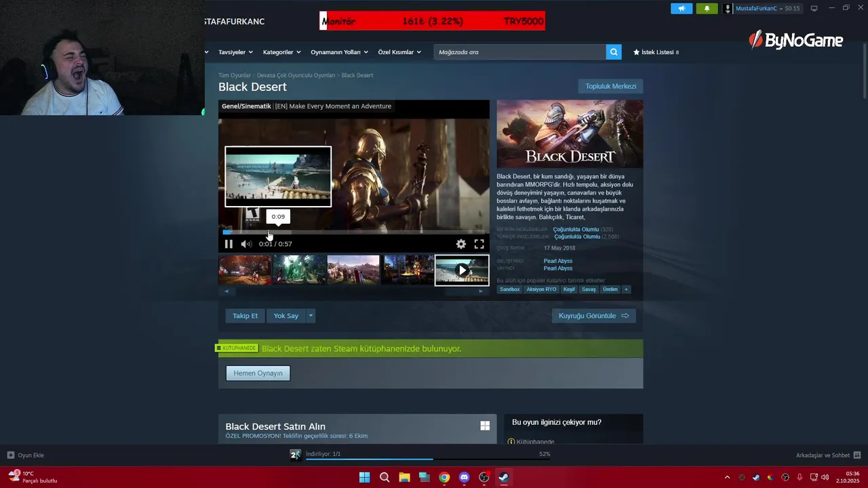Expand Oynamanın Yolları menu
This screenshot has width=868, height=488.
pos(339,52)
